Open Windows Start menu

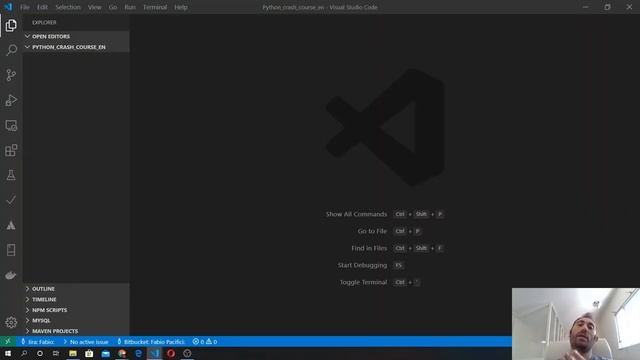point(8,353)
